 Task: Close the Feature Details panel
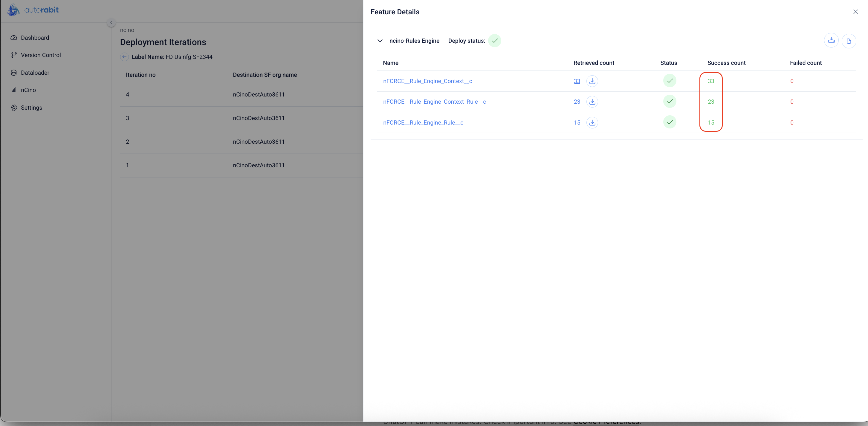[855, 12]
